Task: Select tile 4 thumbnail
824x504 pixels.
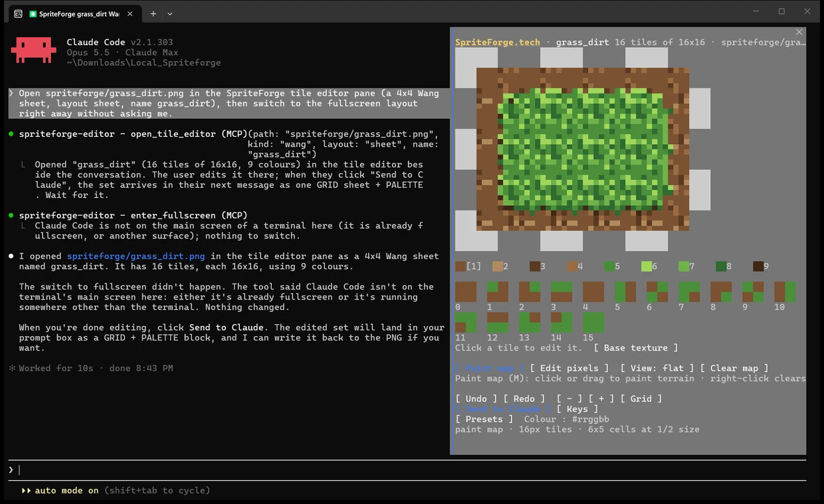Action: tap(593, 292)
